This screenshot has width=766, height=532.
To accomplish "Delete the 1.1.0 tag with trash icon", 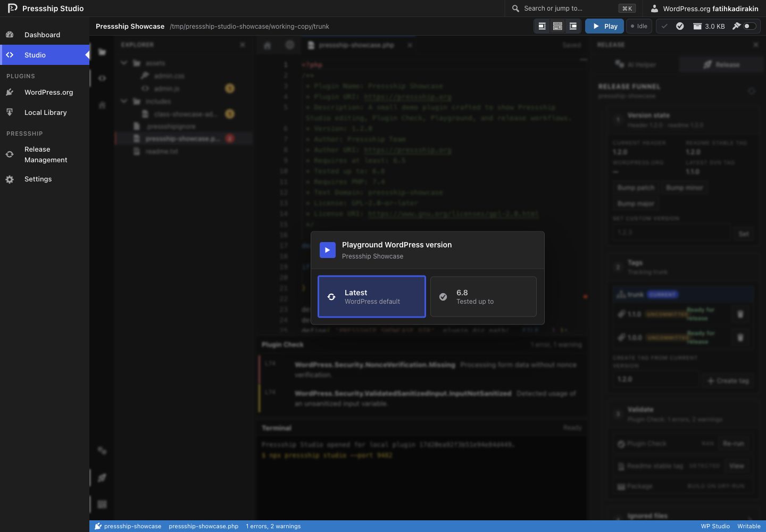I will (740, 314).
